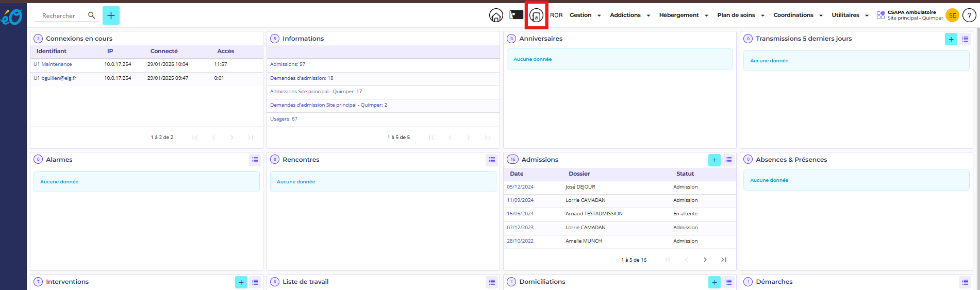Screen dimensions: 980x290
Task: Open the 05/12/2024 admission entry
Action: [520, 187]
